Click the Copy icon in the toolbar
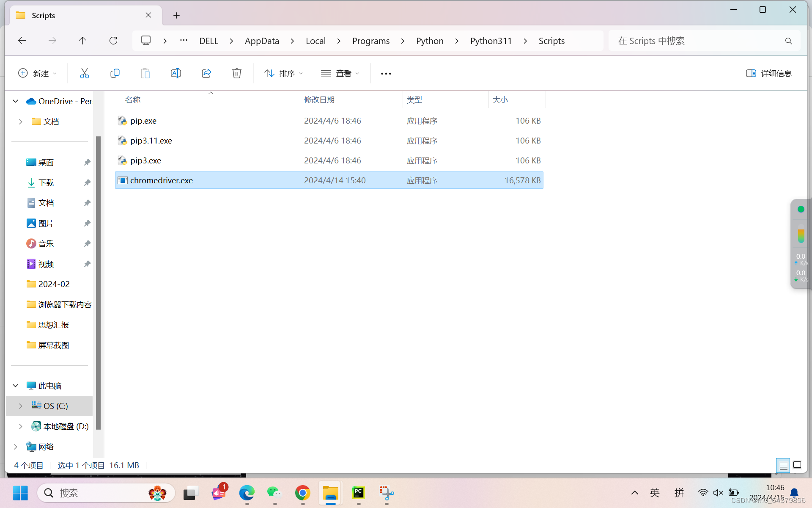 (x=115, y=73)
